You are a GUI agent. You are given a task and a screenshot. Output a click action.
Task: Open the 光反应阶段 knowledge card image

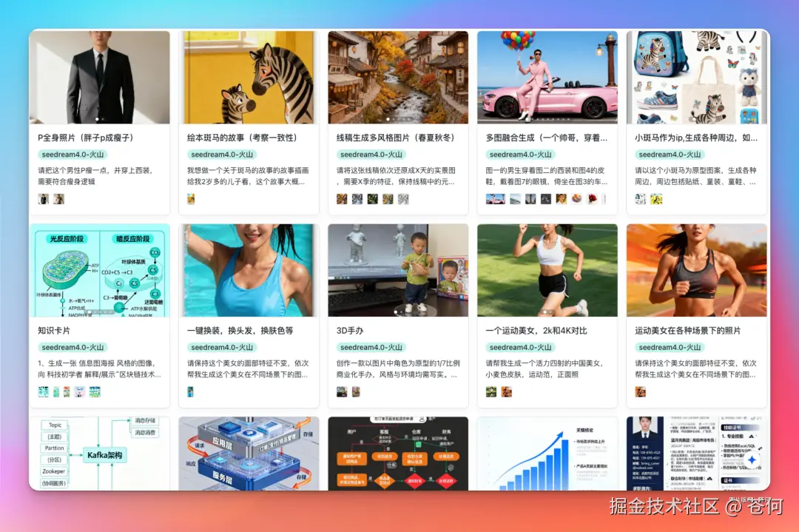coord(100,270)
